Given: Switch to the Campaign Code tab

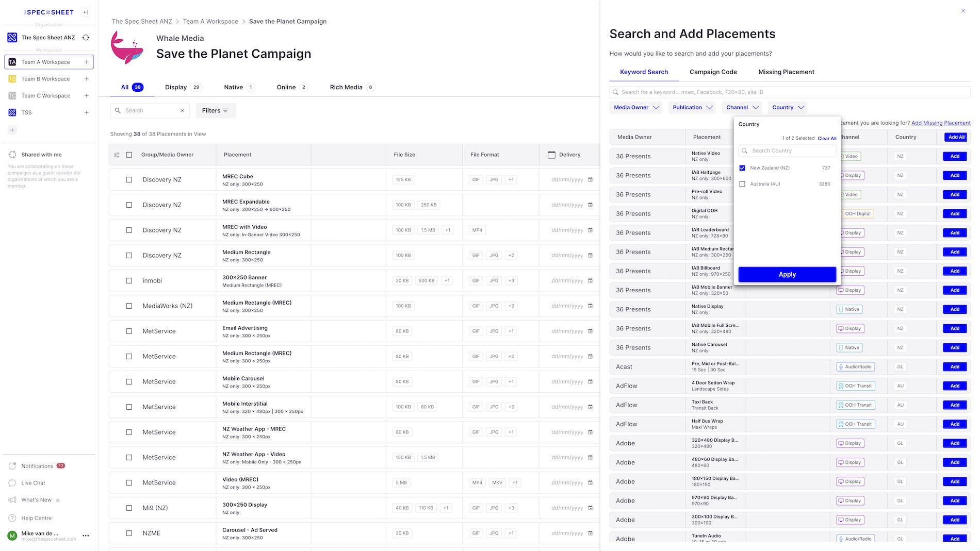Looking at the screenshot, I should pos(713,72).
